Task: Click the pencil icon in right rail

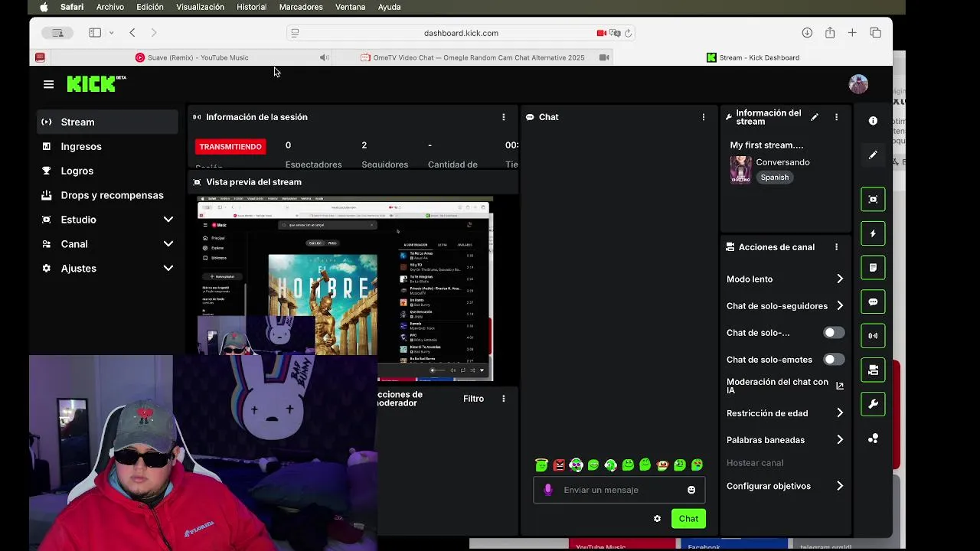Action: [873, 155]
